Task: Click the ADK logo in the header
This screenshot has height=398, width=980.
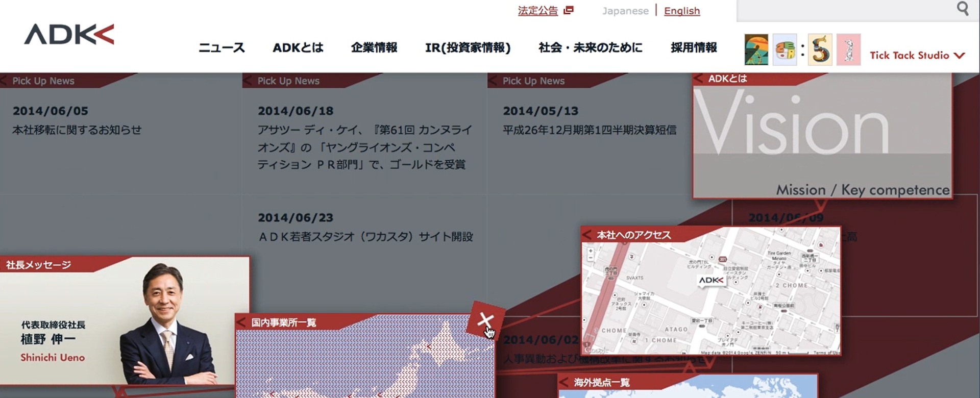Action: [x=69, y=34]
